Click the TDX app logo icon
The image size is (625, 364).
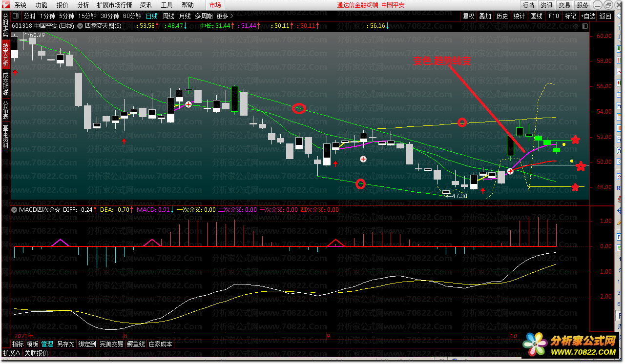click(5, 5)
